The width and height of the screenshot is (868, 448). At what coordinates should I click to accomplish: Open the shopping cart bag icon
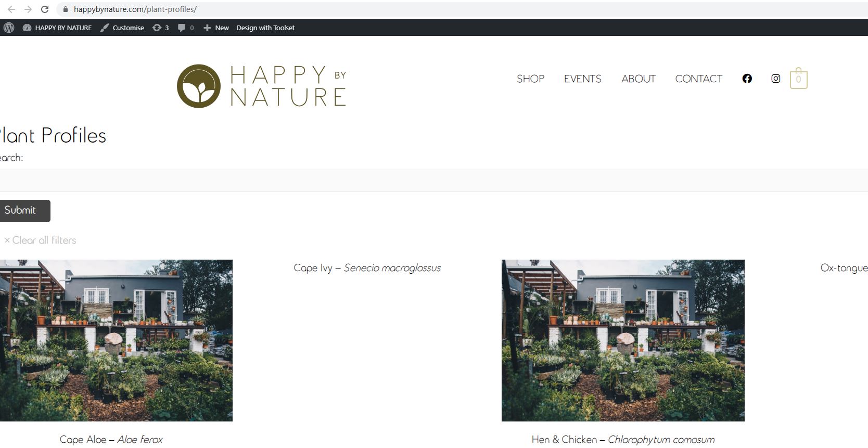(798, 79)
